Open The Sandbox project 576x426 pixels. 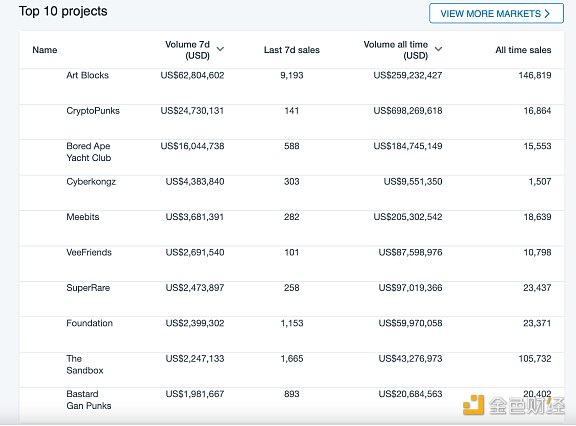click(84, 364)
